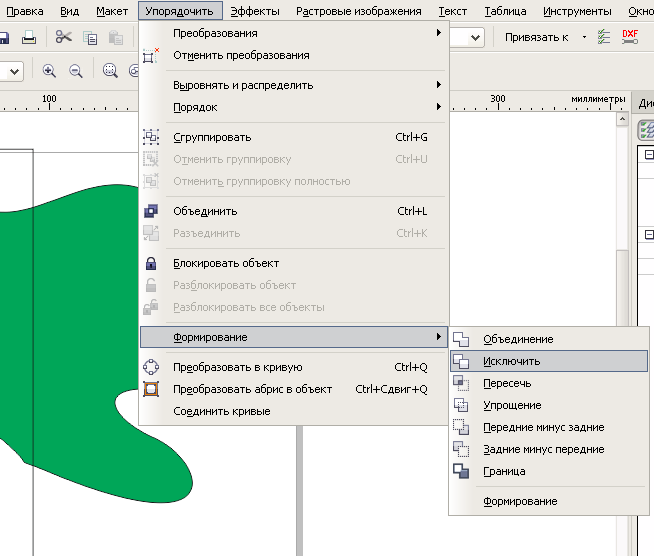This screenshot has height=556, width=654.
Task: Open the Порядок submenu
Action: click(x=294, y=107)
